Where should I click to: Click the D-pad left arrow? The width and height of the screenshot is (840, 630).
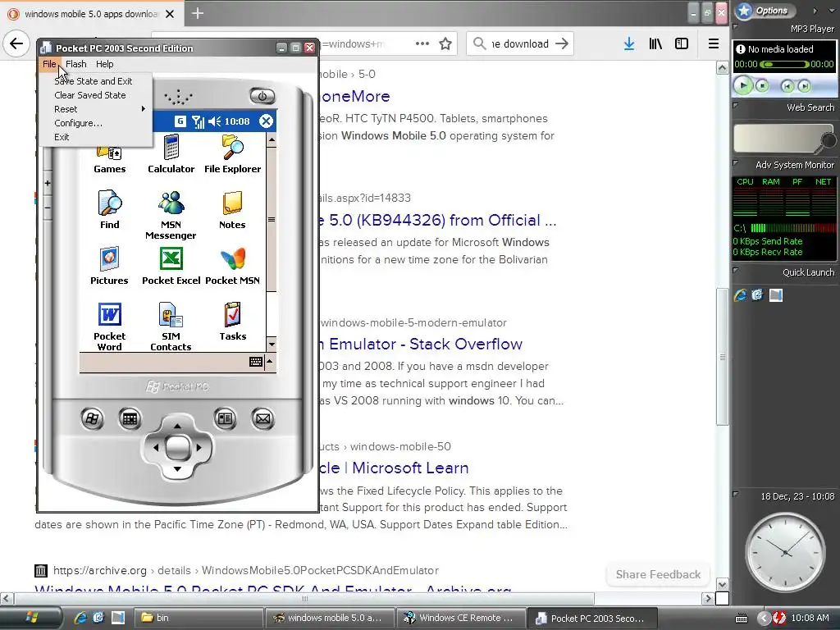click(156, 447)
